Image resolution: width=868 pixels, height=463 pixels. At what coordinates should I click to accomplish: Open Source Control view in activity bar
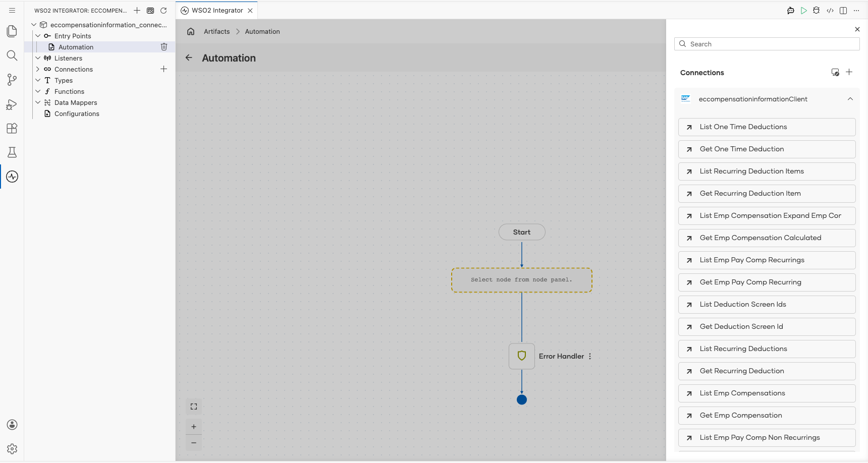12,80
